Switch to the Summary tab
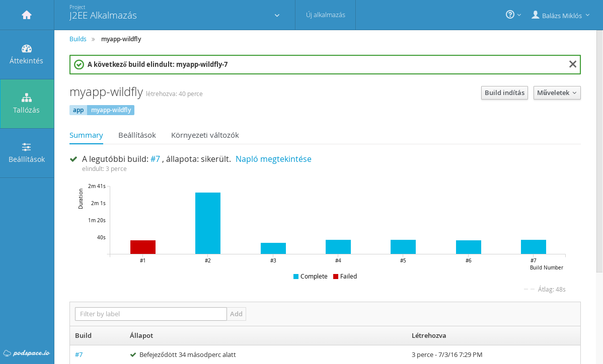 [86, 135]
